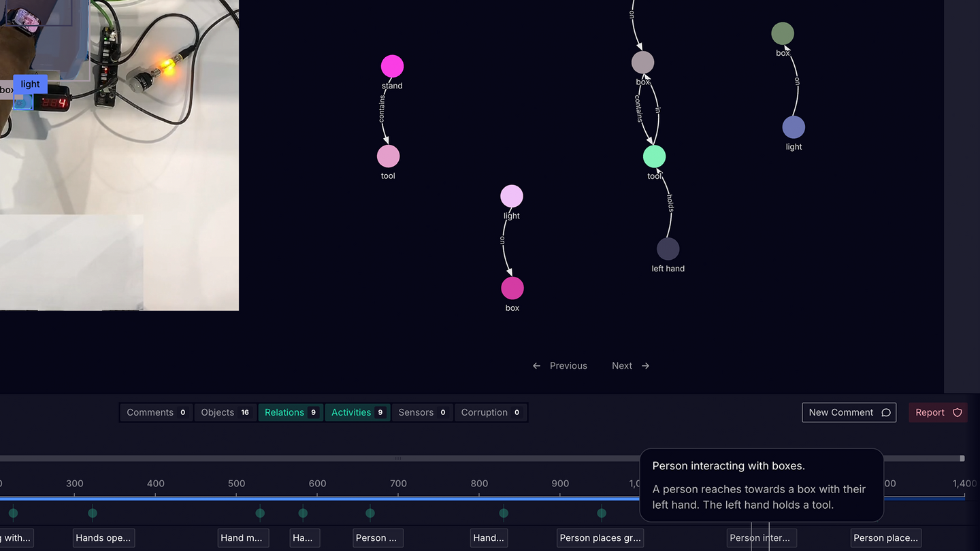
Task: Open the Comments tab
Action: [x=156, y=412]
